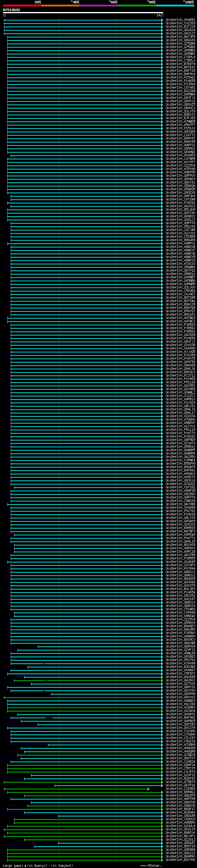Select the UniRef100_P15102 label
This screenshot has height=868, width=197.
pos(180,128)
